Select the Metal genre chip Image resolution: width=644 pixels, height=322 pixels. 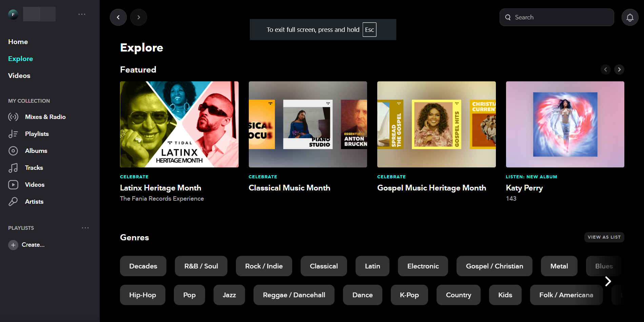[x=559, y=266]
